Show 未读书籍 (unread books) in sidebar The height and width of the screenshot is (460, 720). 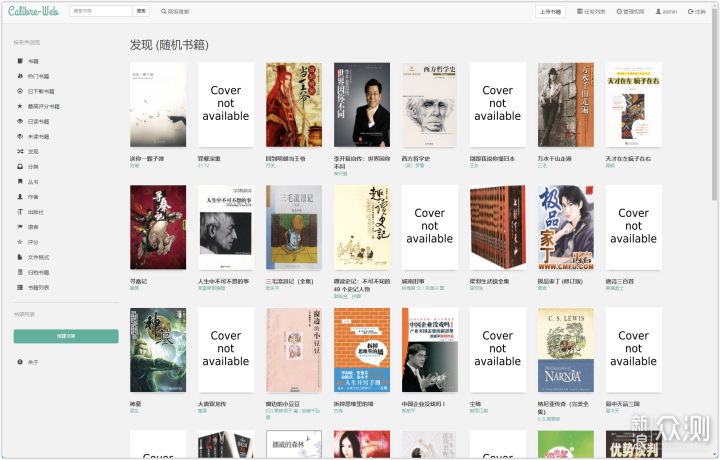point(38,136)
